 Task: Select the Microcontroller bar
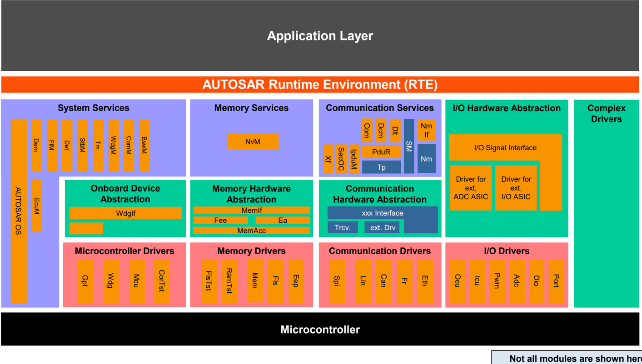(320, 330)
